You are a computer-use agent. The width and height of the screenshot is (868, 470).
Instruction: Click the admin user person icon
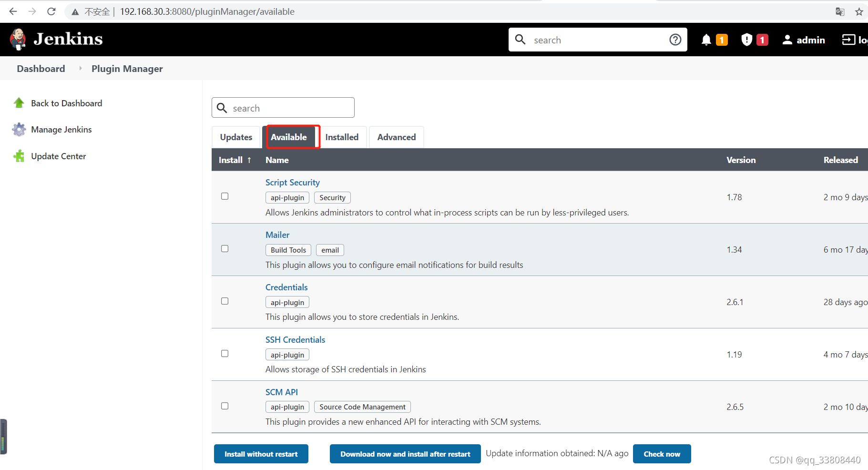tap(787, 40)
